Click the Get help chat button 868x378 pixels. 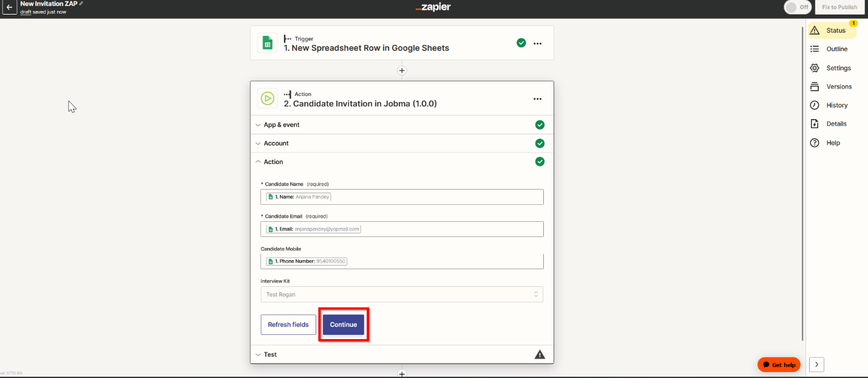(x=779, y=365)
